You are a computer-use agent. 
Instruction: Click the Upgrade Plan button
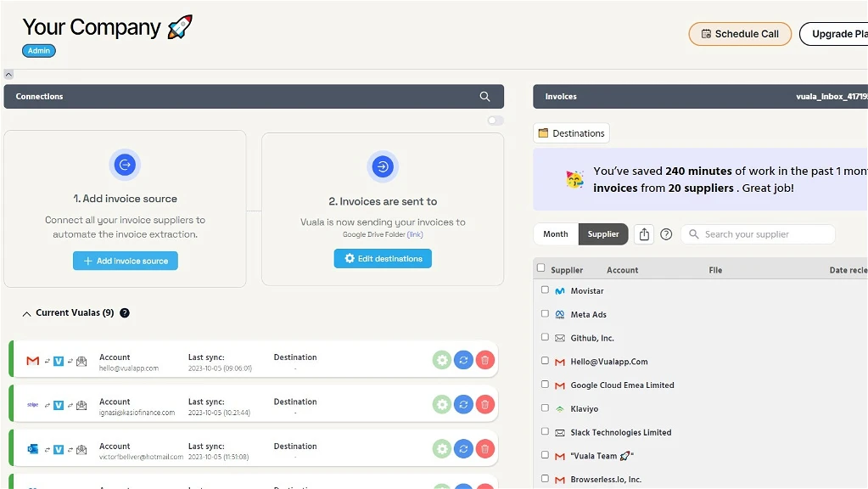point(834,34)
